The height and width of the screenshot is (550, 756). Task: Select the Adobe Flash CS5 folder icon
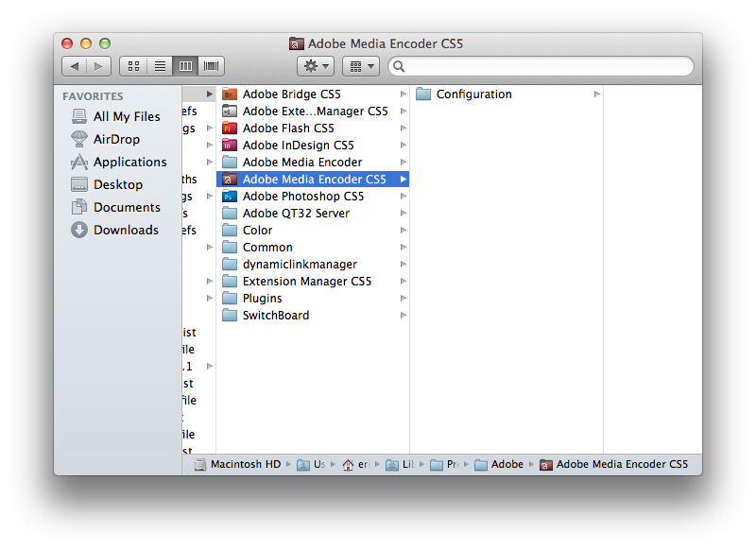pos(230,129)
